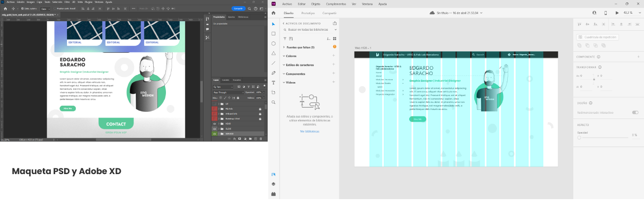Click the Photoshop Compartir button
Screen dimensions: 644x201
[239, 8]
